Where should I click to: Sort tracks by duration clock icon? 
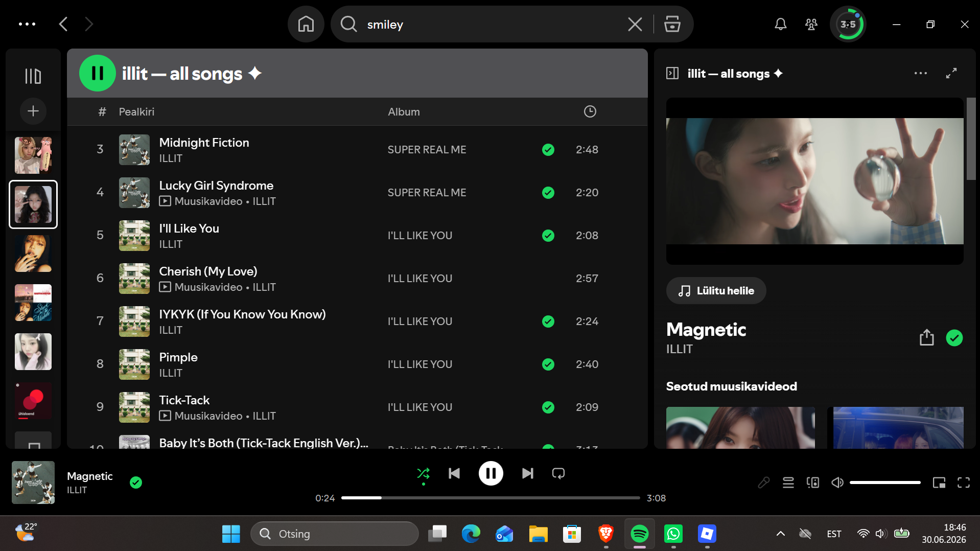pyautogui.click(x=590, y=111)
